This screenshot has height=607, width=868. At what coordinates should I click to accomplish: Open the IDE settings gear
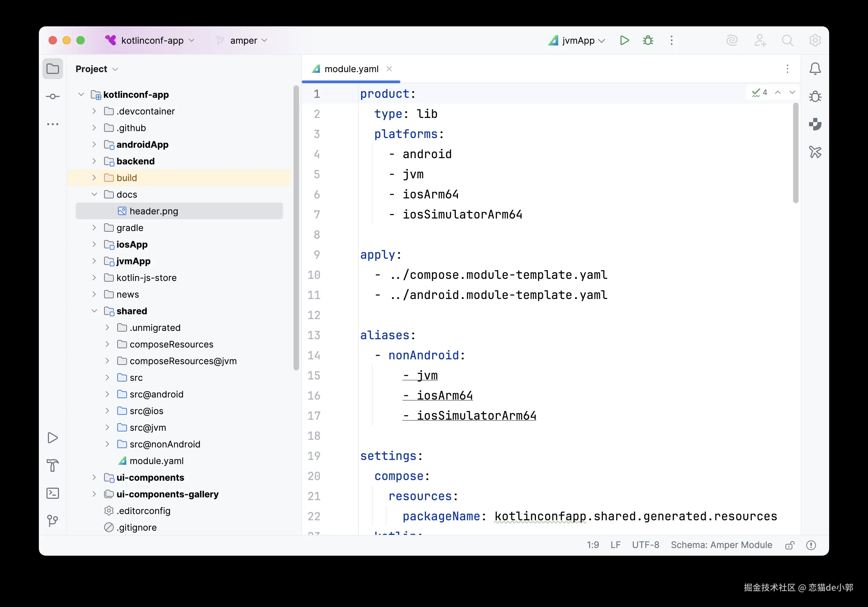[815, 41]
